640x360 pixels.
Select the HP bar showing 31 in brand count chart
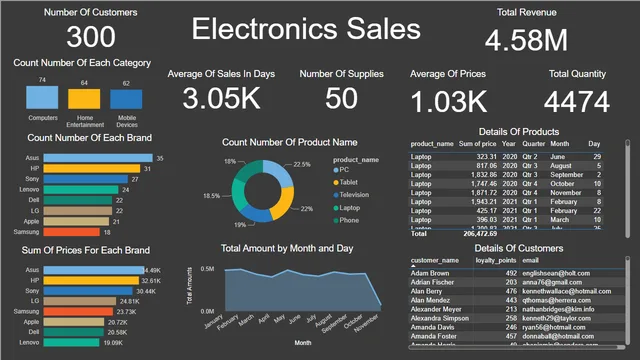pos(92,168)
